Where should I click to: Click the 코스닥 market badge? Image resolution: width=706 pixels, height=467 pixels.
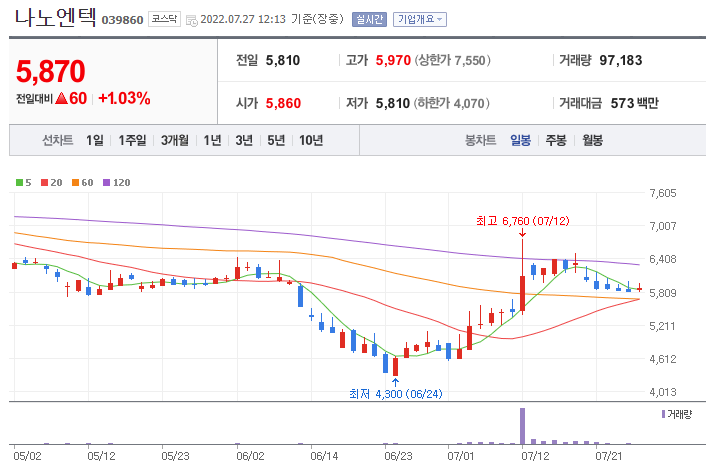pos(164,19)
